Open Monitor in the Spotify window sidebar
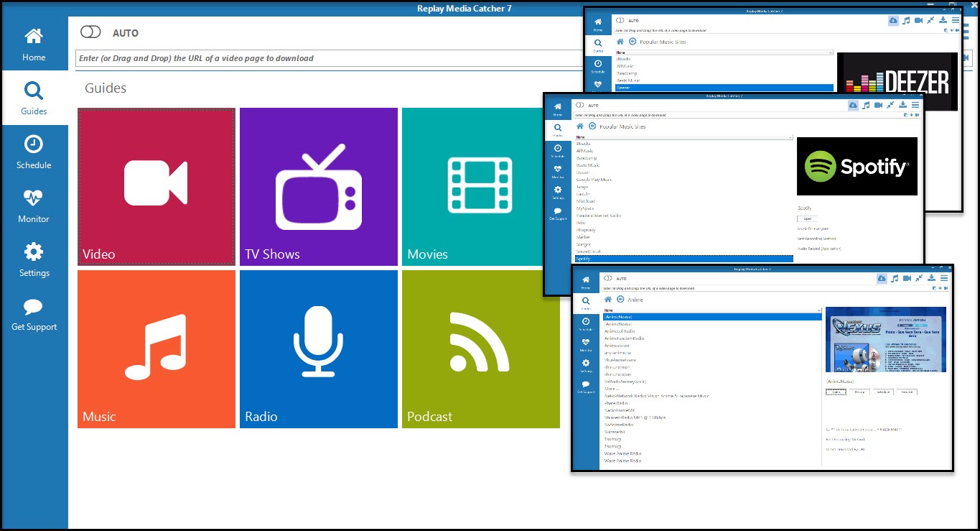980x531 pixels. (558, 172)
